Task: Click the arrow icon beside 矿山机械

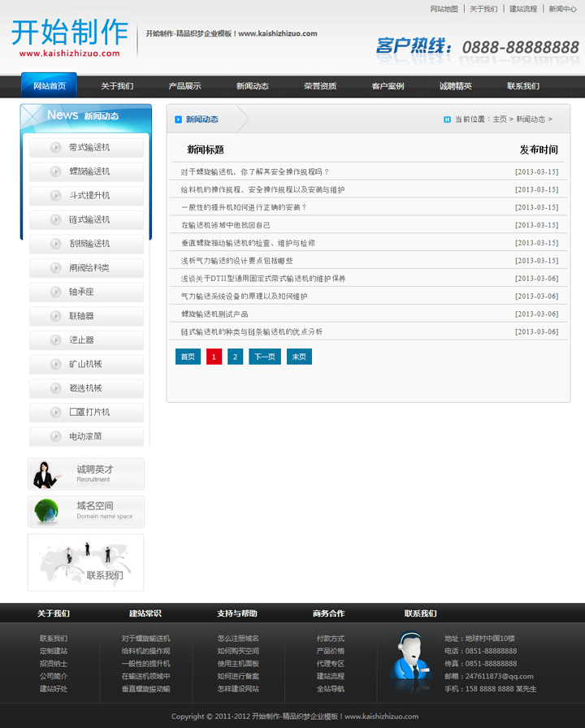Action: [55, 365]
